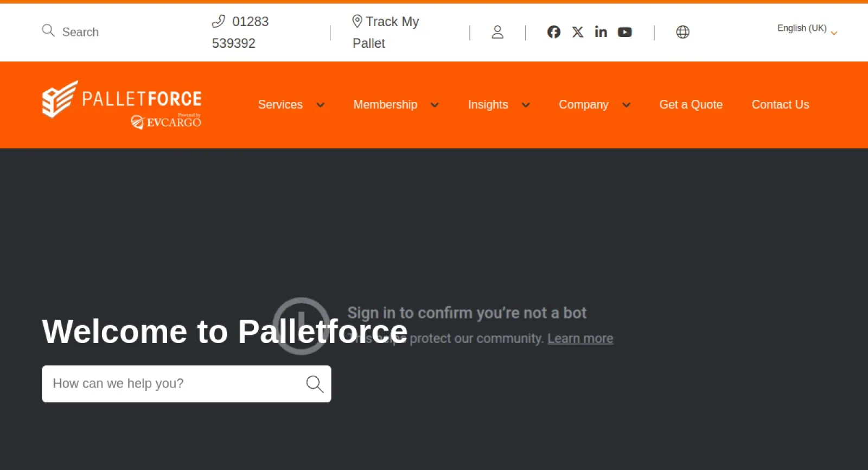Open the Company menu item
868x470 pixels.
584,104
